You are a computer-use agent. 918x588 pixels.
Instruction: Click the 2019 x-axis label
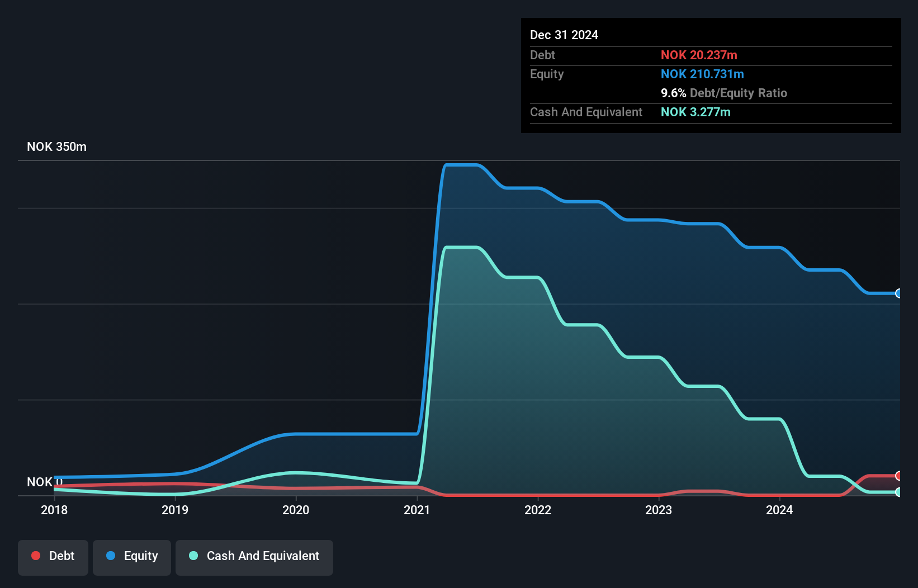click(175, 510)
